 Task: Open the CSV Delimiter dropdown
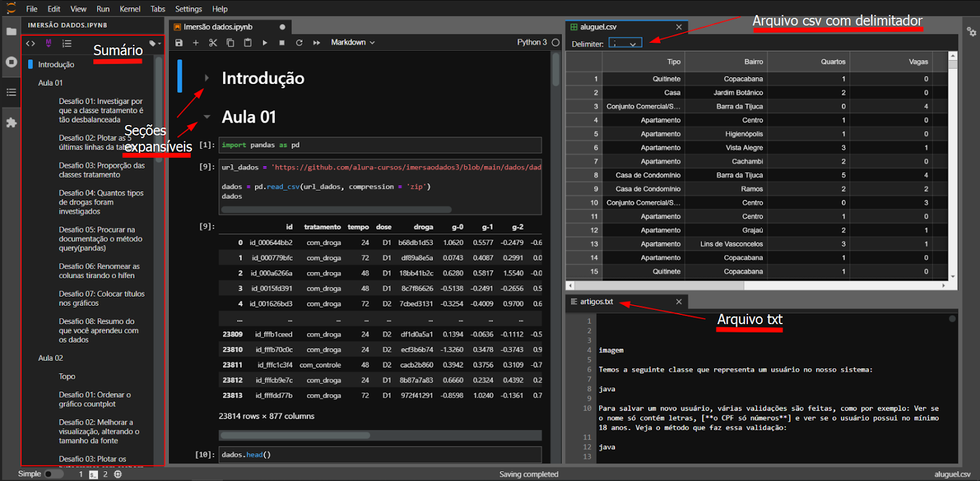click(x=625, y=44)
